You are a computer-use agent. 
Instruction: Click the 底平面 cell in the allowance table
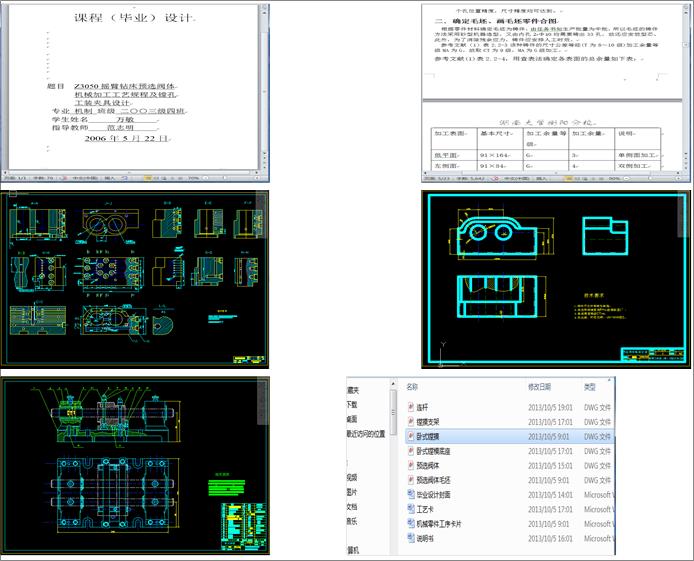pyautogui.click(x=454, y=155)
